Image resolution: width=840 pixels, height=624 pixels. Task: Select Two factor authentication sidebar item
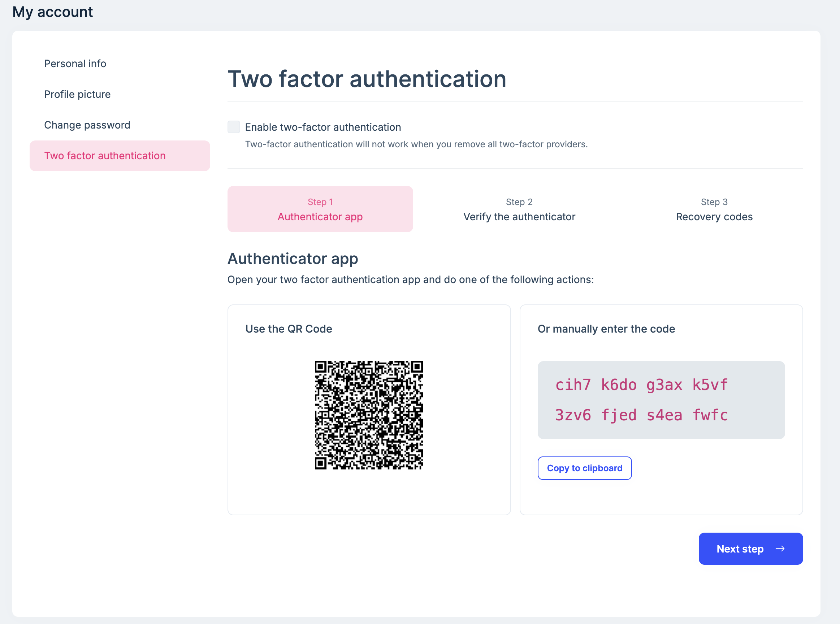point(120,156)
